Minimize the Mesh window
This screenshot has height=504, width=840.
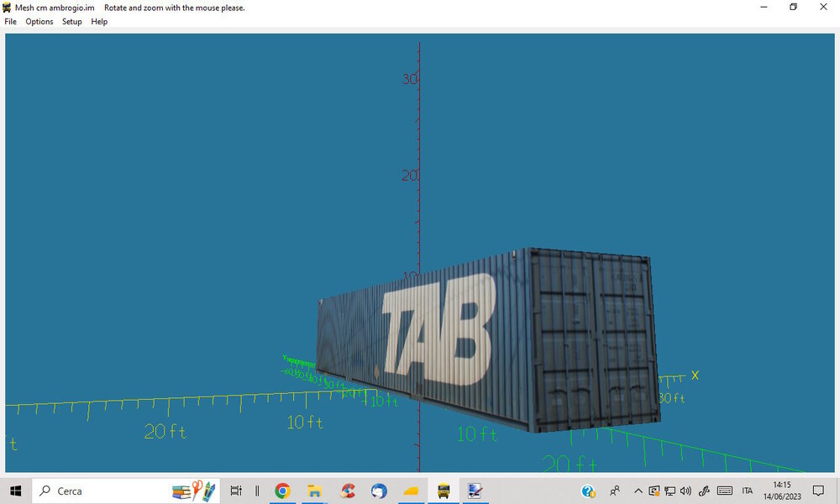click(764, 7)
